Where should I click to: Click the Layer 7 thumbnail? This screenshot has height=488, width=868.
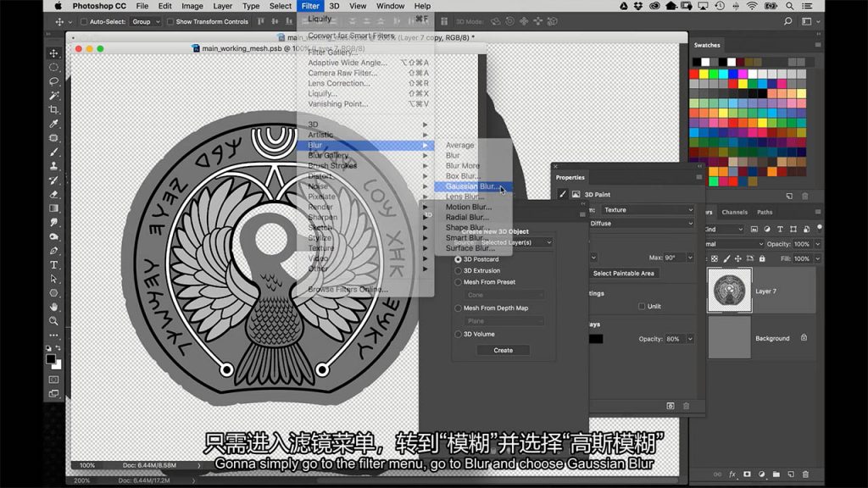[x=728, y=291]
